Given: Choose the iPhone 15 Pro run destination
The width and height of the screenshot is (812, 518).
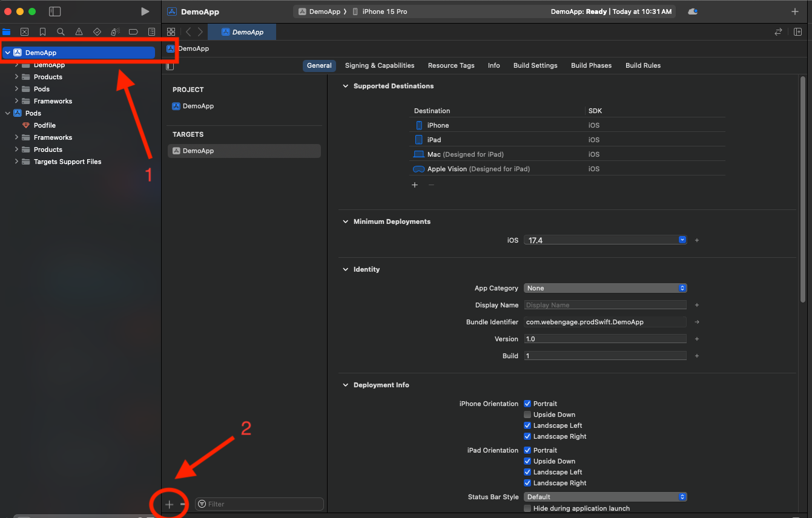Looking at the screenshot, I should pyautogui.click(x=380, y=11).
